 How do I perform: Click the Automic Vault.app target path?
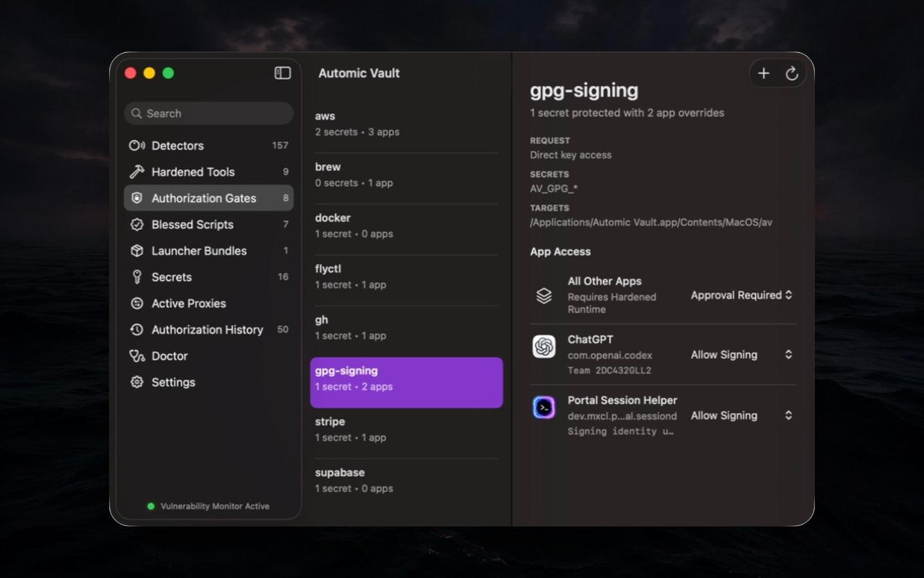(x=651, y=222)
